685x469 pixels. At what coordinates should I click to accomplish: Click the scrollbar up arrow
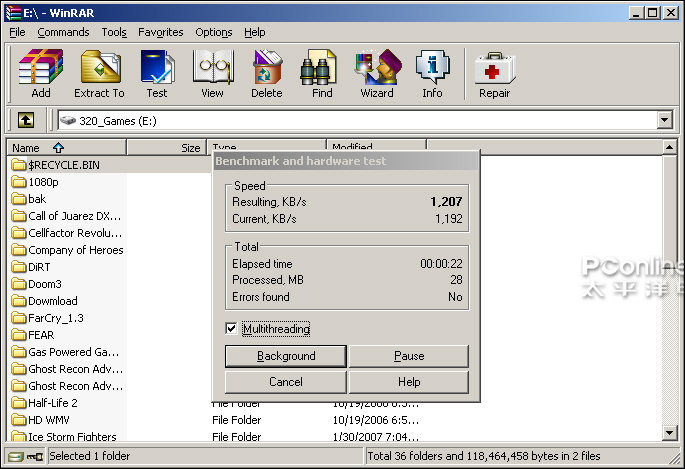pyautogui.click(x=669, y=147)
